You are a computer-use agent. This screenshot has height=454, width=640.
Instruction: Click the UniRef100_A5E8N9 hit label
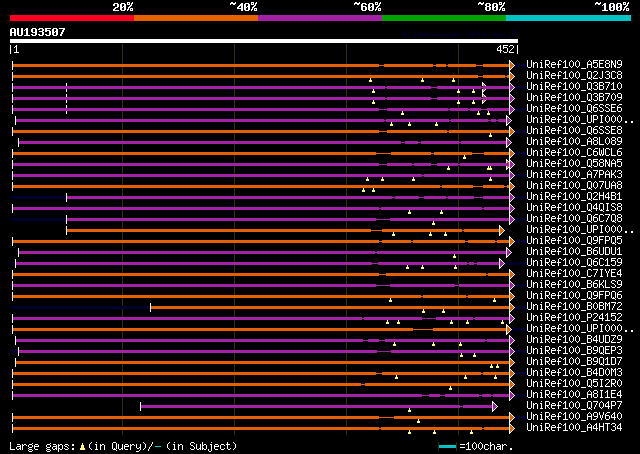[x=574, y=64]
